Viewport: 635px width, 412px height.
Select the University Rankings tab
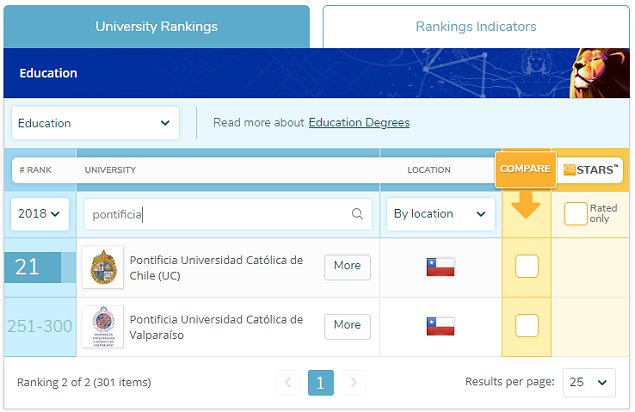point(156,27)
